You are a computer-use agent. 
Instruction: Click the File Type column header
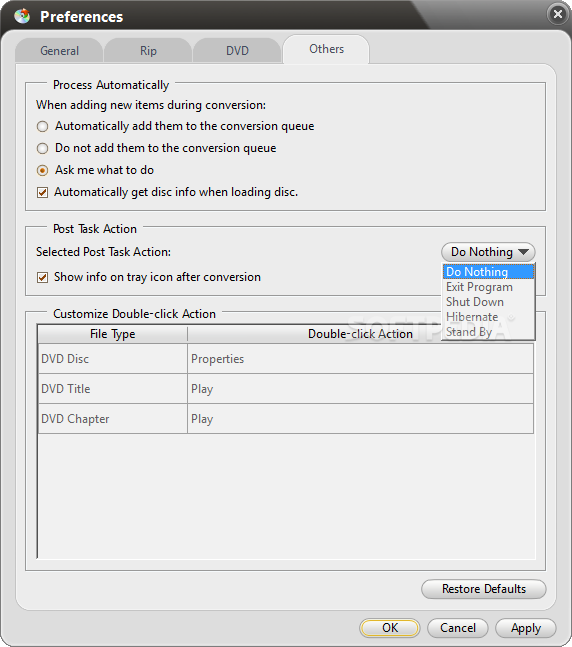click(x=113, y=334)
